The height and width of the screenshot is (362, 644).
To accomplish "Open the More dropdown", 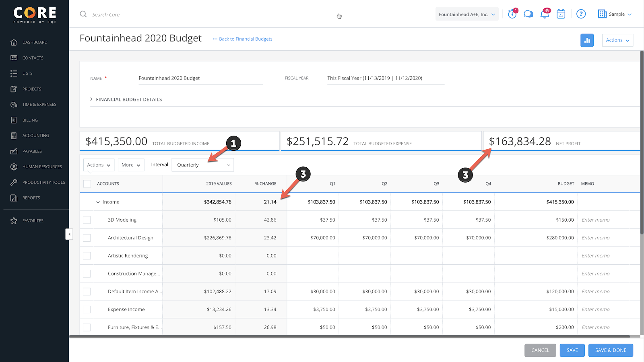I will (131, 165).
